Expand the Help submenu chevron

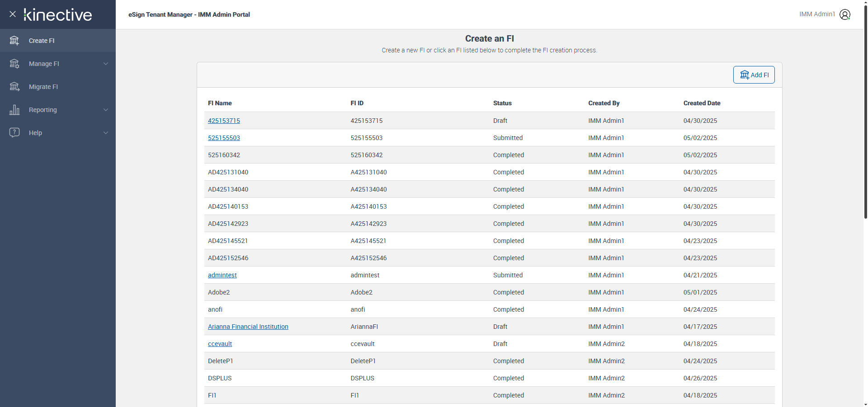[x=106, y=133]
